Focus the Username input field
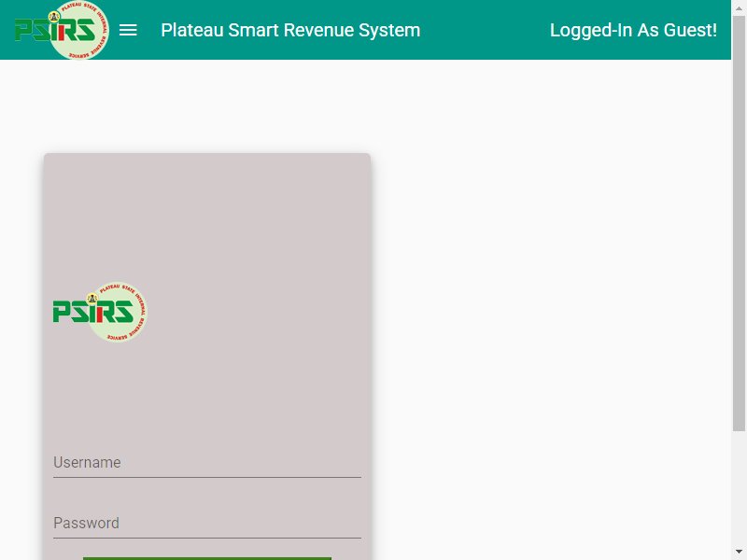This screenshot has width=747, height=560. [x=207, y=462]
